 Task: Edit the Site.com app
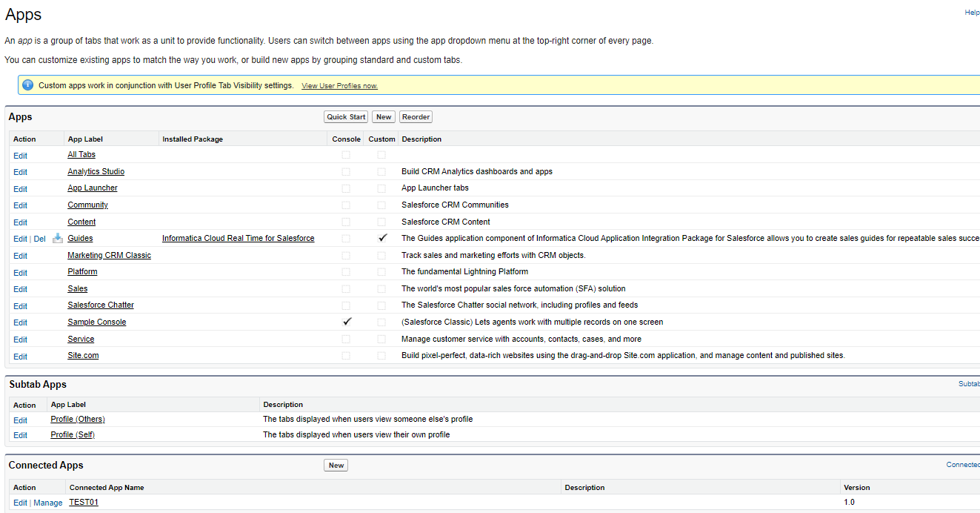coord(20,357)
